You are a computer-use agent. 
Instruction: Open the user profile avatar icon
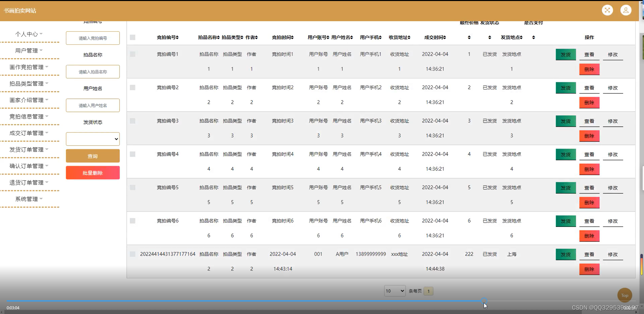[626, 10]
